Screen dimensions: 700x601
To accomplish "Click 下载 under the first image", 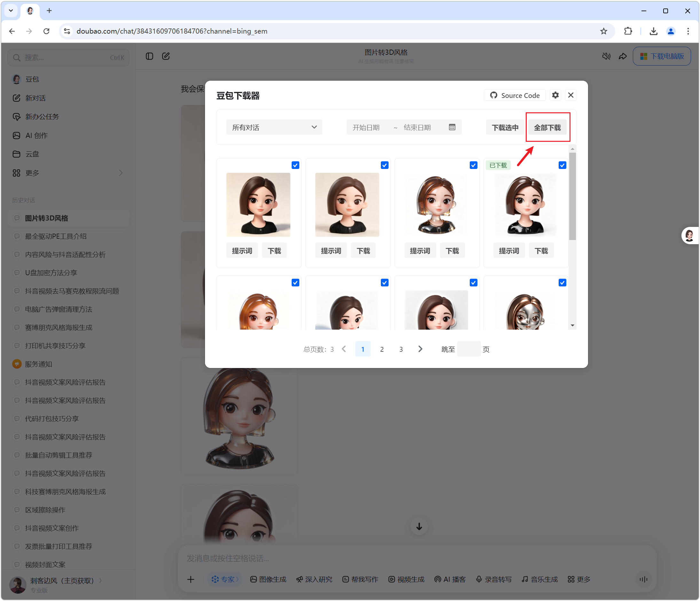I will pos(274,251).
